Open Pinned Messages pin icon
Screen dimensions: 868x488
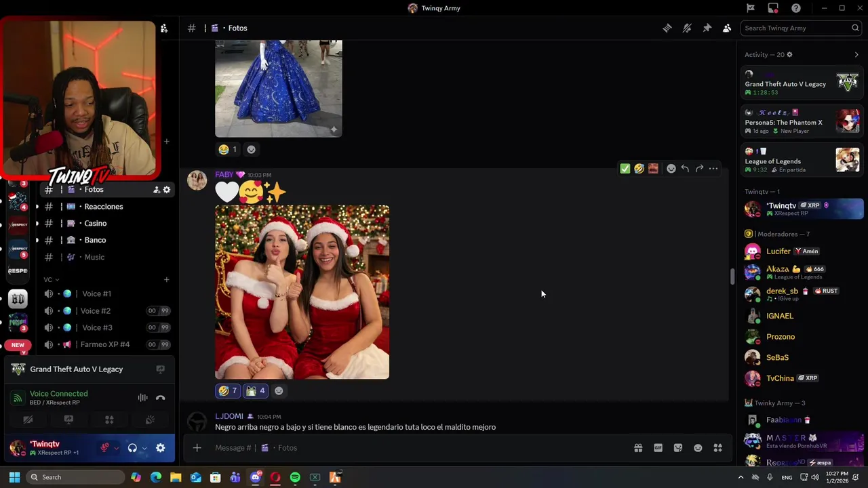click(707, 28)
